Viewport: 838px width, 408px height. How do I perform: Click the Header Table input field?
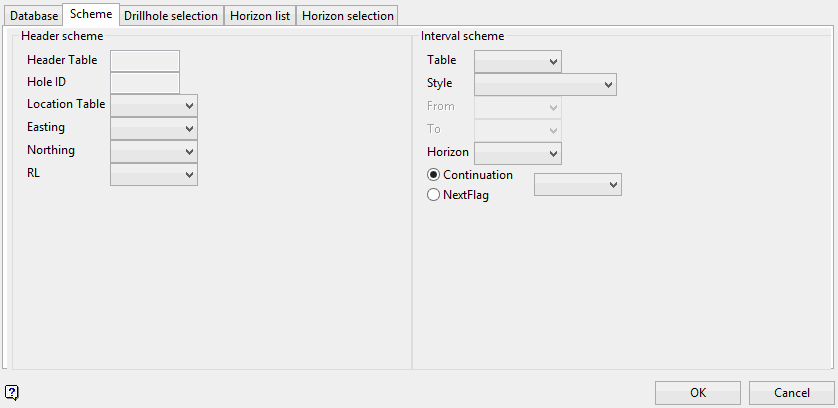[145, 61]
